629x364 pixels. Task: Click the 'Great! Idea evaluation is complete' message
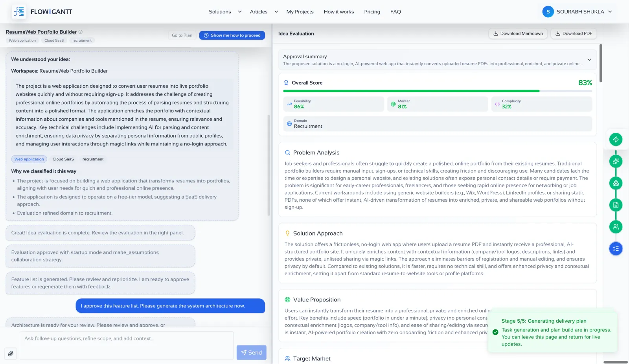pos(100,233)
